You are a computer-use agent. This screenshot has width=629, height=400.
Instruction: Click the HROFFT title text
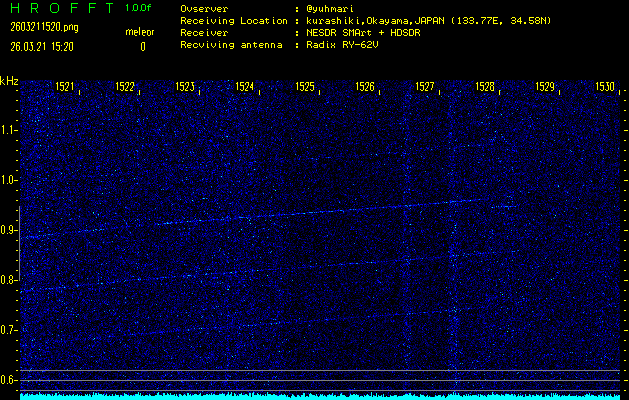(59, 8)
